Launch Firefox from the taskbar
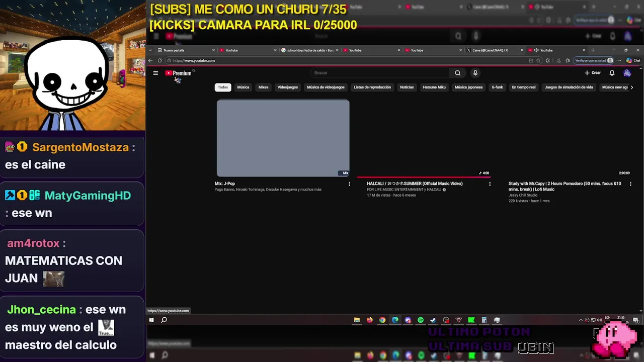 [370, 320]
